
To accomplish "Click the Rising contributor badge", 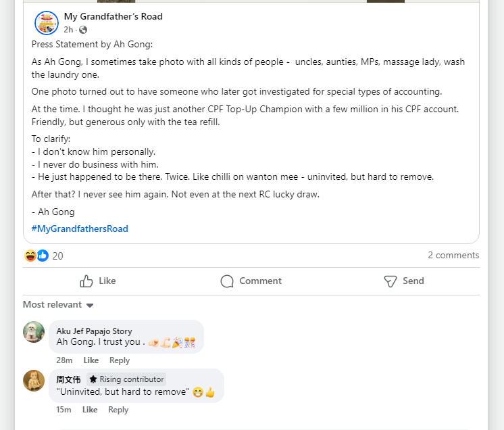I will 126,379.
